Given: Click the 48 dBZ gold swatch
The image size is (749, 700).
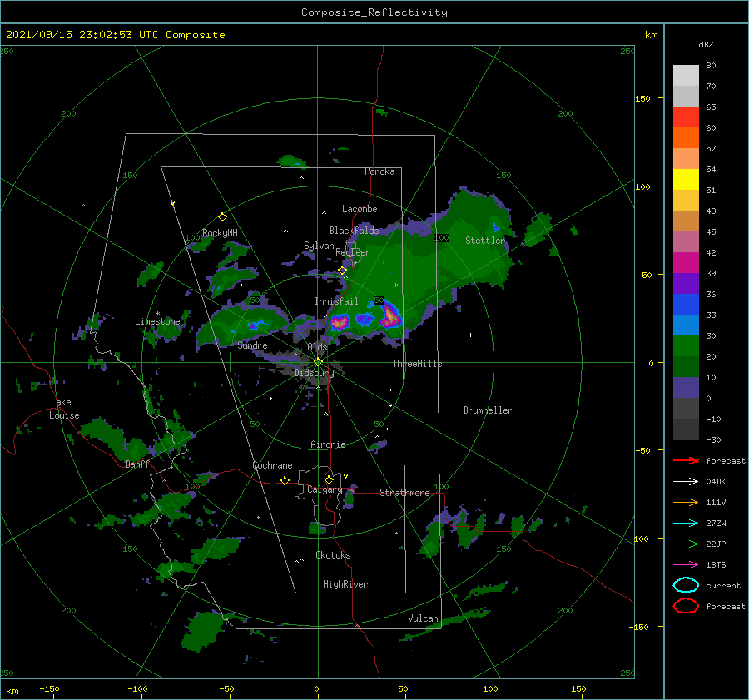Looking at the screenshot, I should click(686, 201).
